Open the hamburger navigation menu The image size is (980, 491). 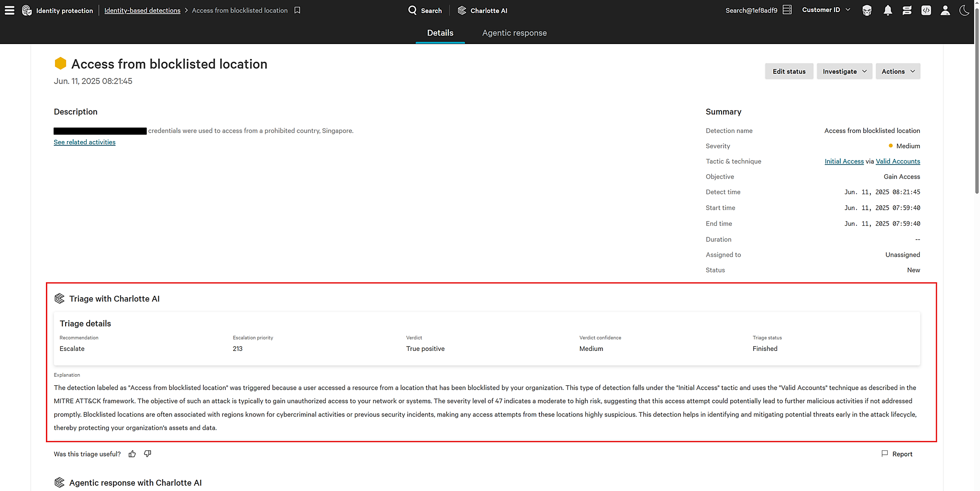coord(9,10)
